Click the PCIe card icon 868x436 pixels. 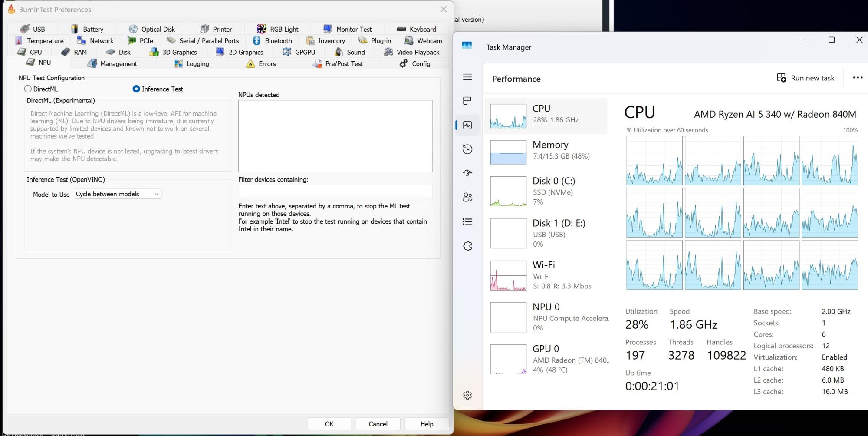131,40
